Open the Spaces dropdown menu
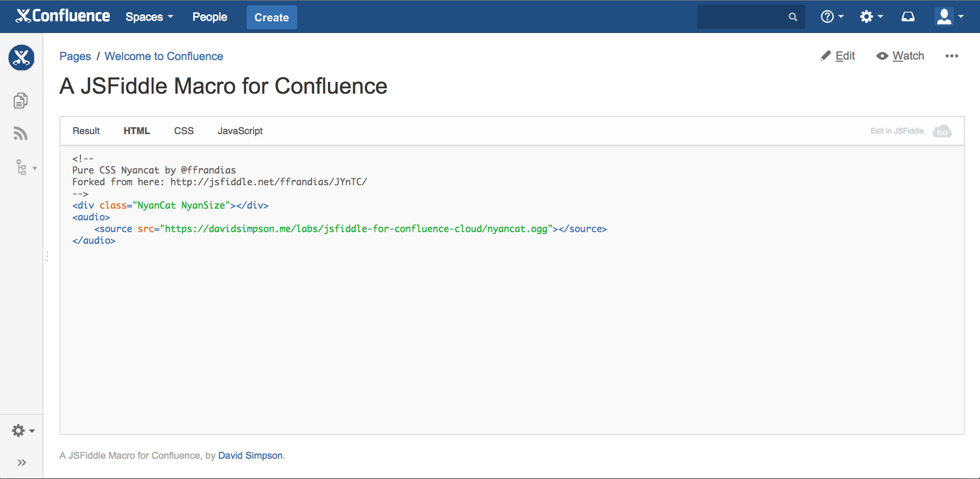 pos(150,17)
